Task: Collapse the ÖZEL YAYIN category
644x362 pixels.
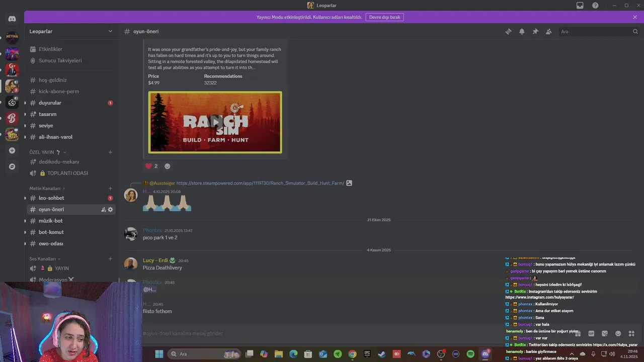Action: [x=48, y=152]
